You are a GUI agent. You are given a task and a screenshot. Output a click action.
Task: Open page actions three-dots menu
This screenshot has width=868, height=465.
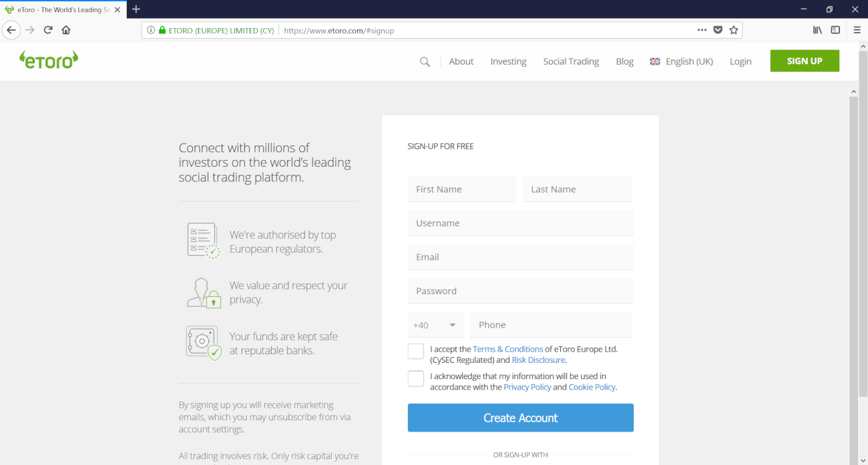tap(702, 30)
